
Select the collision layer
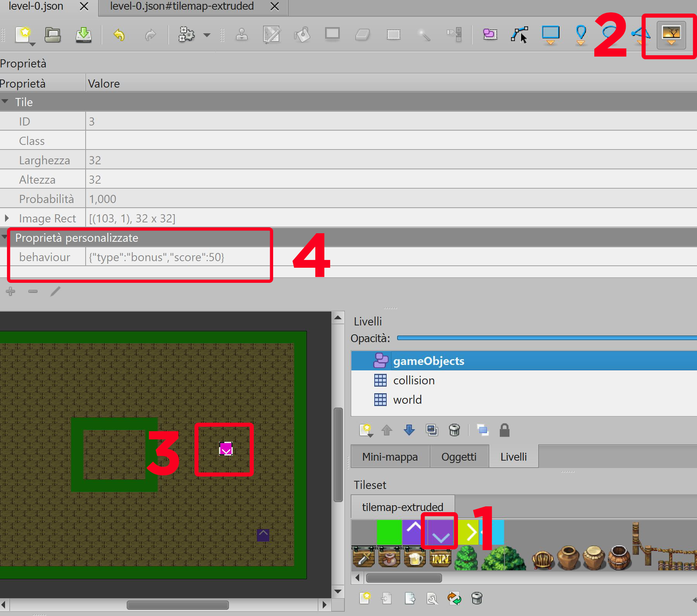pos(524,380)
